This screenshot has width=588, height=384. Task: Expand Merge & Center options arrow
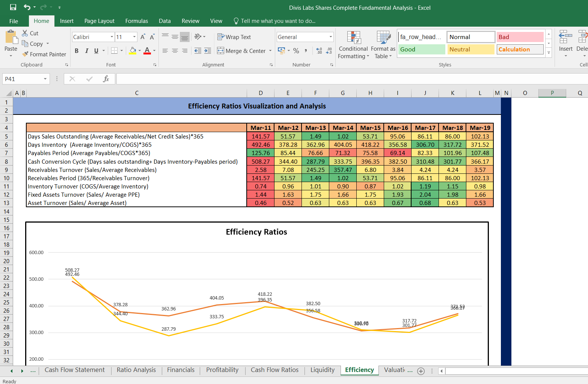tap(270, 51)
